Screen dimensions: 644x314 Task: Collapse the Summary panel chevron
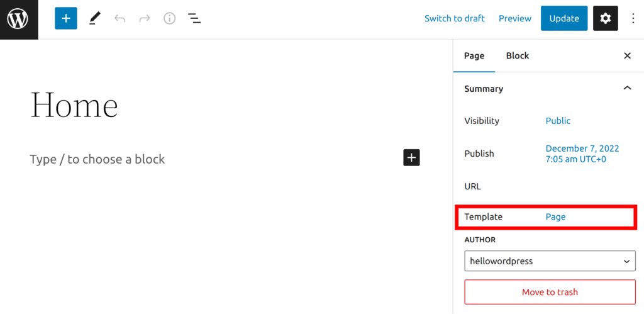click(627, 89)
